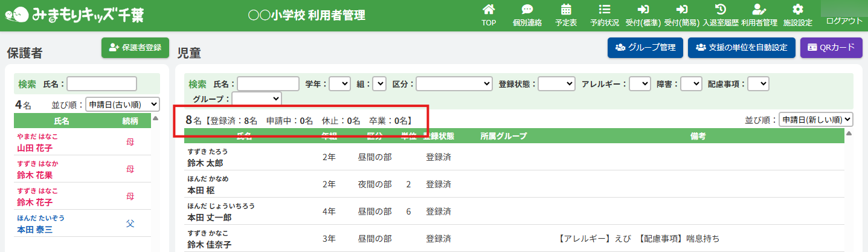
Task: Open 施設設定 gear icon
Action: 797,10
